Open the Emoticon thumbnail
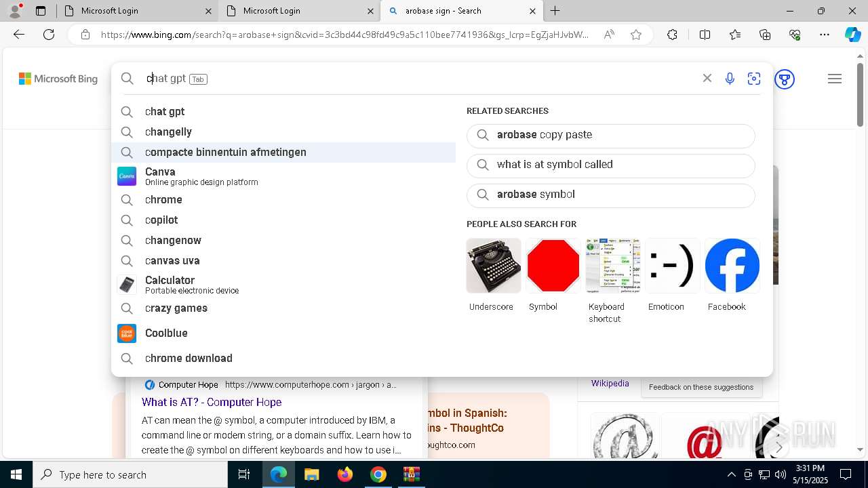This screenshot has height=488, width=868. tap(673, 266)
